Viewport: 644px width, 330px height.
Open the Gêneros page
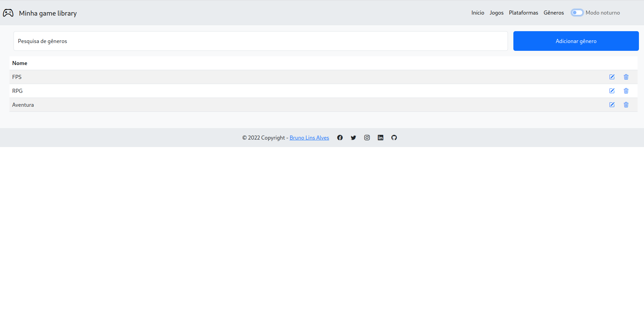tap(554, 13)
